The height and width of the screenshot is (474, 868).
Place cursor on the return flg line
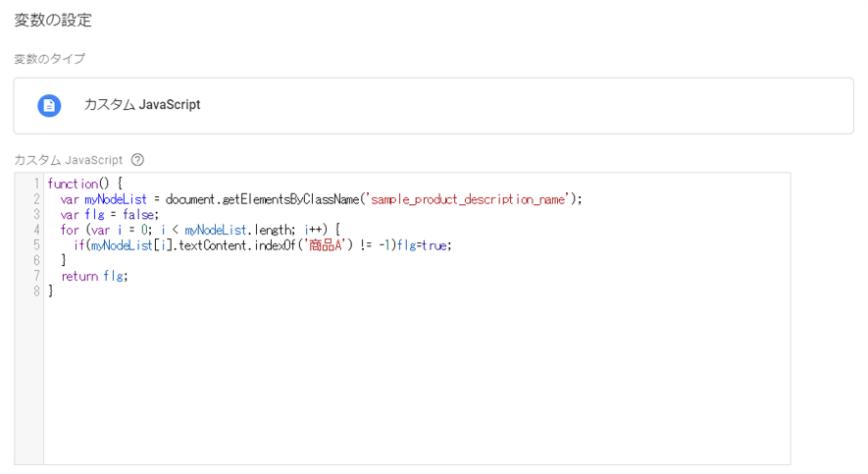[95, 276]
